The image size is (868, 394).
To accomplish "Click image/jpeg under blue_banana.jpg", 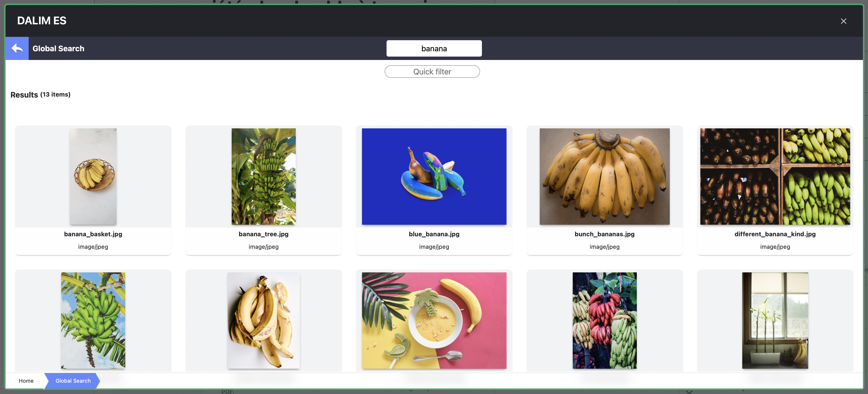I will coord(434,247).
